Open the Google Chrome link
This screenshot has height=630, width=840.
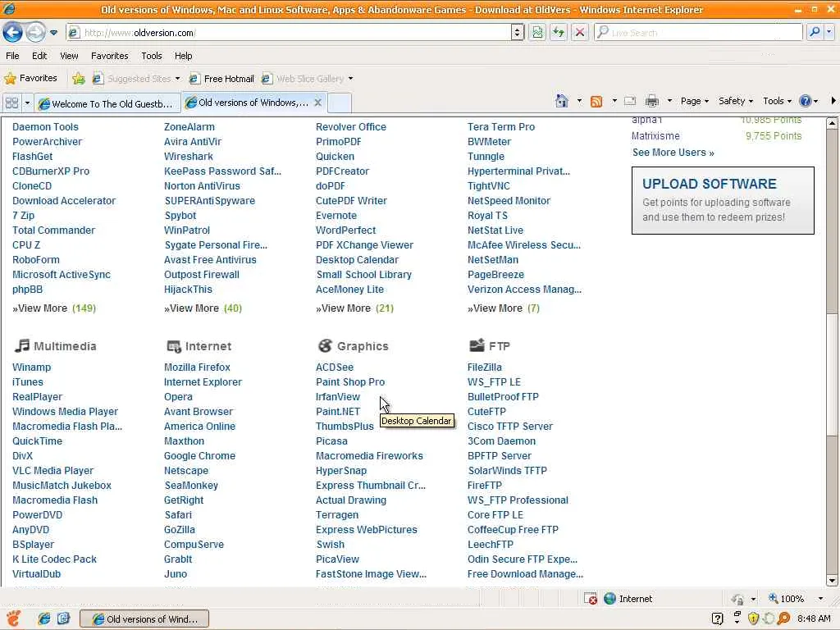pos(200,456)
